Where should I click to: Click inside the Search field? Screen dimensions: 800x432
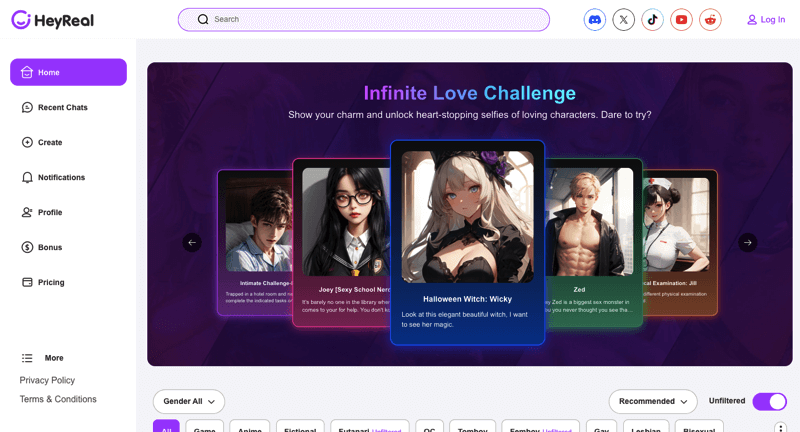364,19
